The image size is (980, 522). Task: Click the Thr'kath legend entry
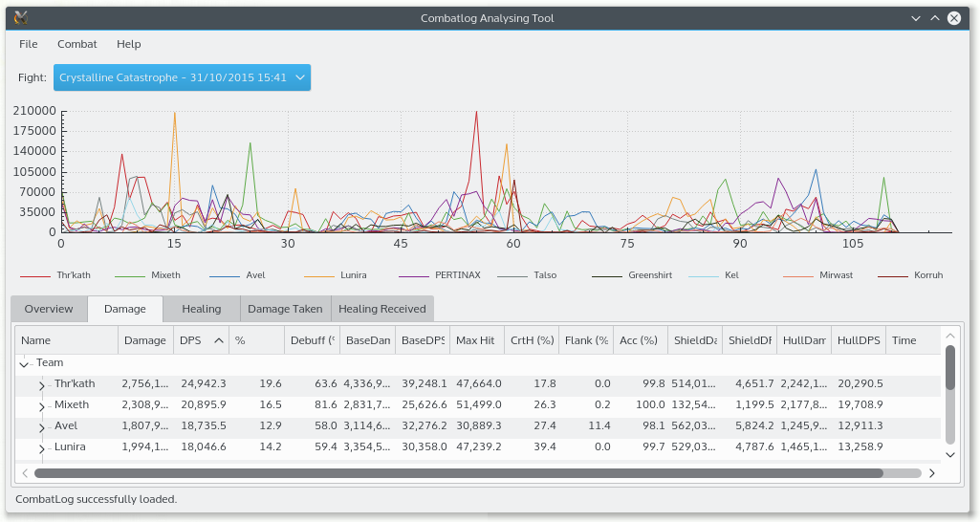coord(55,275)
